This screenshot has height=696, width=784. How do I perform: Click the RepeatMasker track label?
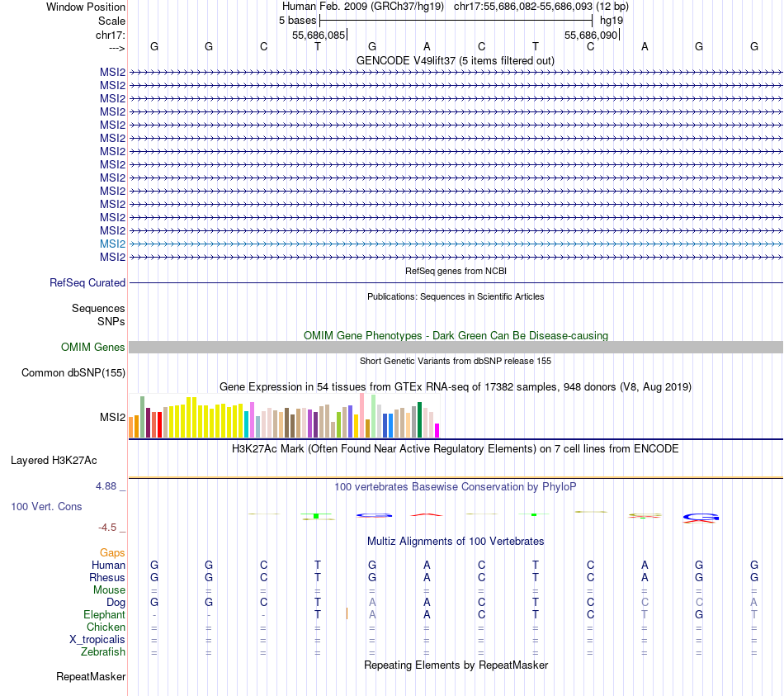[91, 676]
